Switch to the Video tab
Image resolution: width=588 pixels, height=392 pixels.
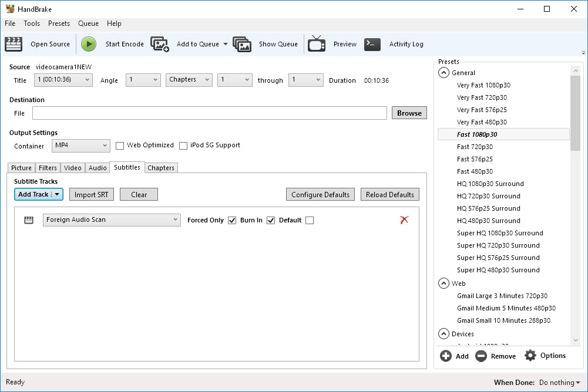point(73,168)
